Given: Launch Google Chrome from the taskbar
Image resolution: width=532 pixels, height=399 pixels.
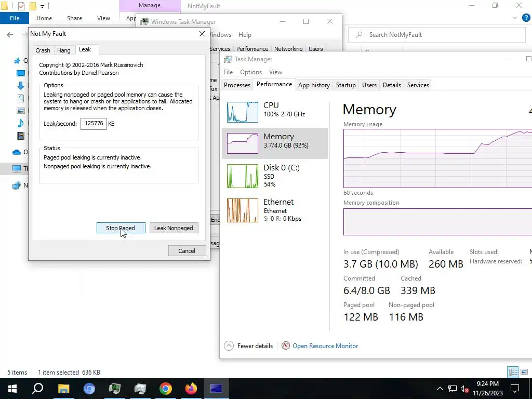Looking at the screenshot, I should click(166, 389).
